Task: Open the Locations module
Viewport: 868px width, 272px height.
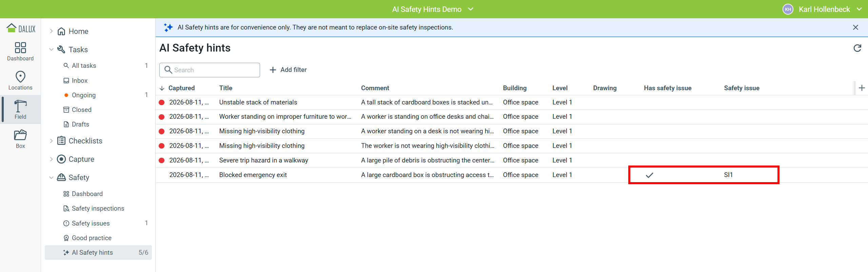Action: pos(20,81)
